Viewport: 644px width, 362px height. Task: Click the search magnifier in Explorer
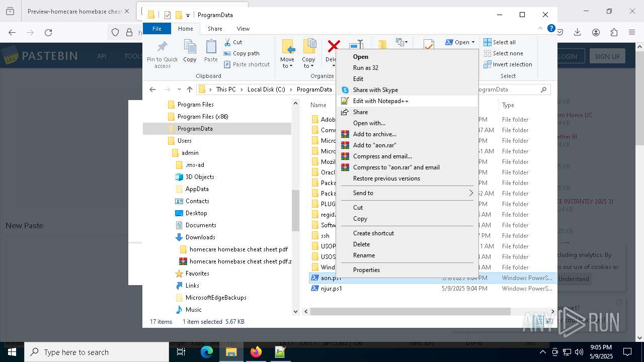543,89
